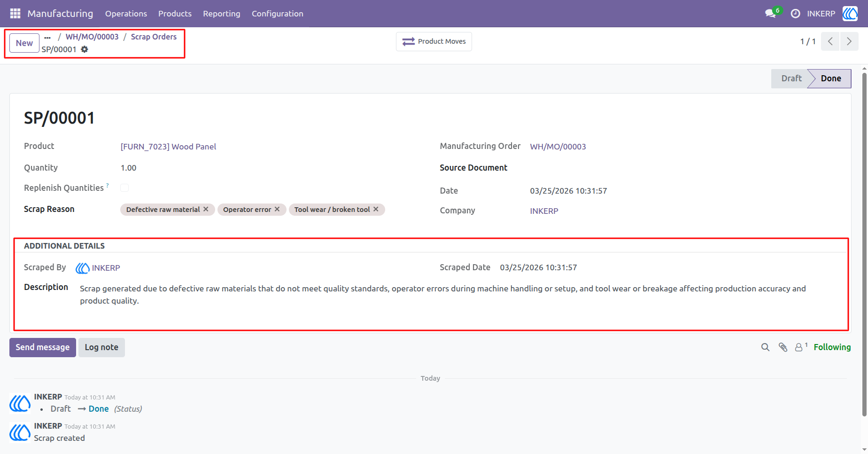Open the Operations menu

tap(126, 14)
